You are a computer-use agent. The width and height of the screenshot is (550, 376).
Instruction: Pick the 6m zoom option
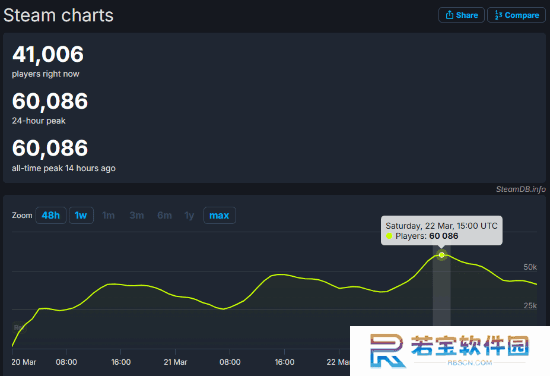coord(165,215)
